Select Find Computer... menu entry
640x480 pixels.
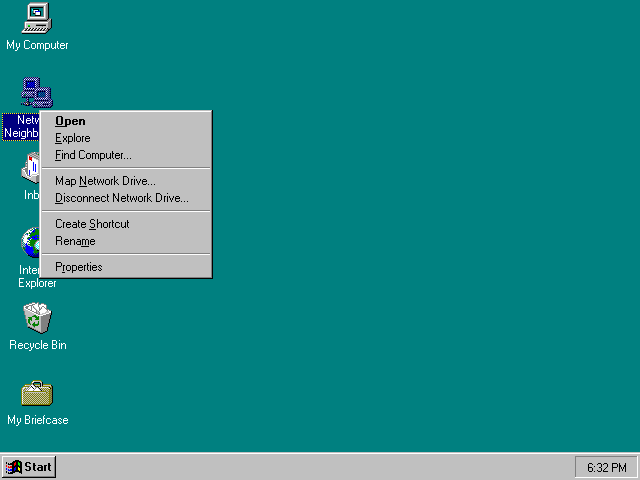click(x=127, y=156)
